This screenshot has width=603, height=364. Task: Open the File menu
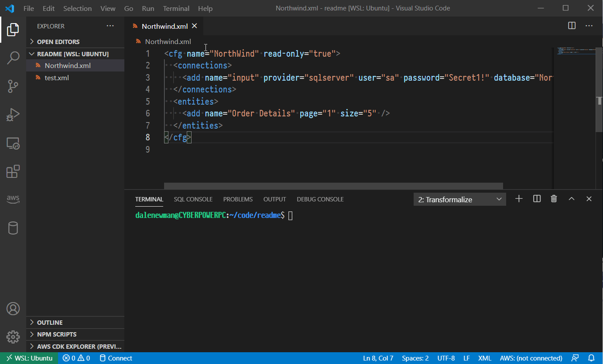coord(28,8)
